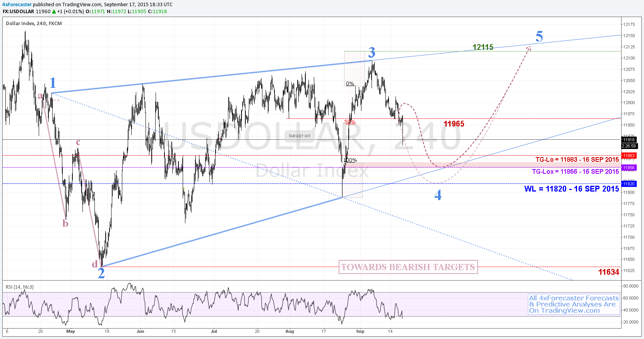
Task: Click the FX:USDOLLAR symbol label
Action: click(x=18, y=12)
